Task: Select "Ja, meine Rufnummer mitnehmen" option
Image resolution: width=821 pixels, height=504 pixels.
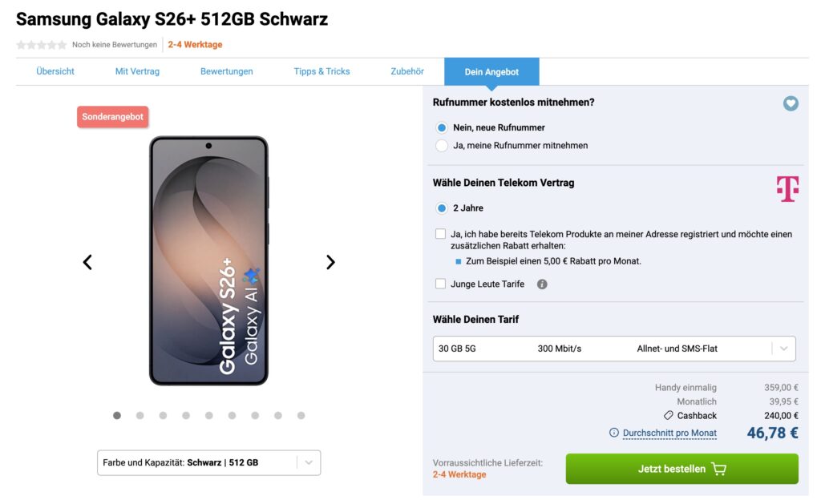Action: tap(442, 146)
